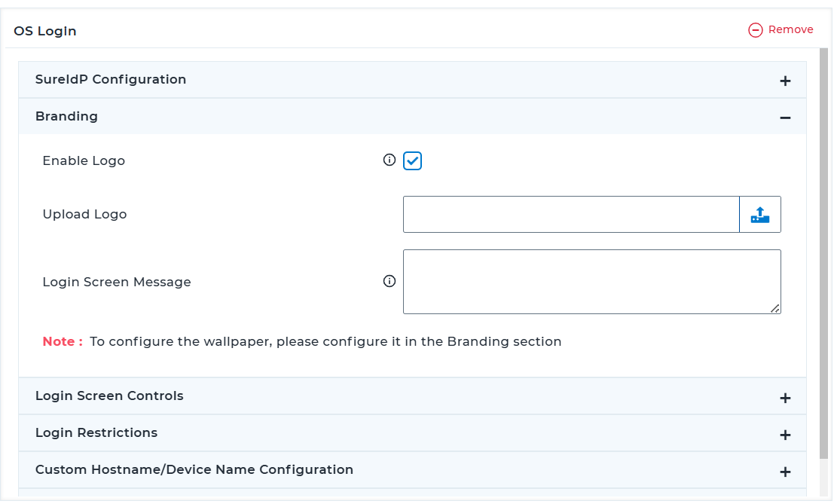Focus the Login Screen Message text area
This screenshot has width=834, height=504.
(x=591, y=281)
